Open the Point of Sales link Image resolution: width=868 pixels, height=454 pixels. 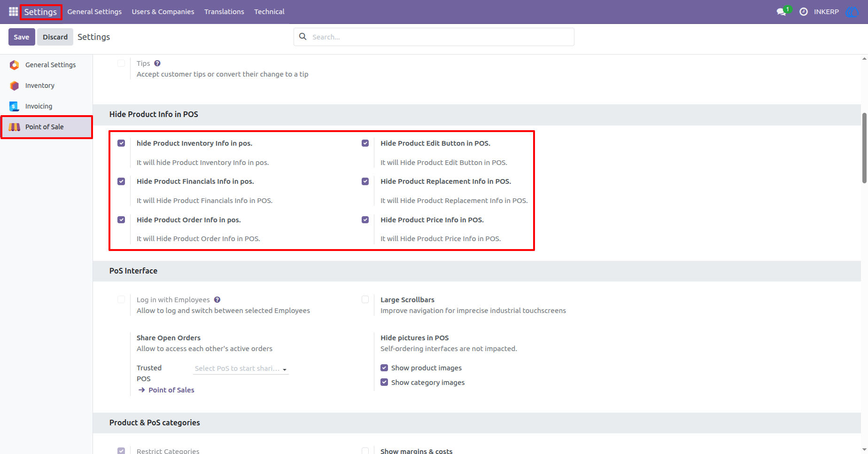click(x=171, y=390)
